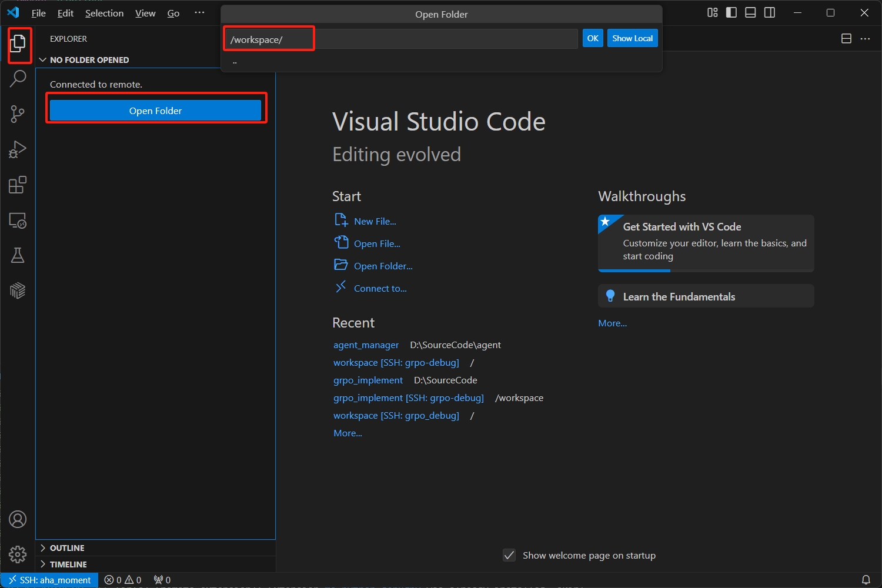This screenshot has width=882, height=588.
Task: Open the Run and Debug view
Action: (x=18, y=149)
